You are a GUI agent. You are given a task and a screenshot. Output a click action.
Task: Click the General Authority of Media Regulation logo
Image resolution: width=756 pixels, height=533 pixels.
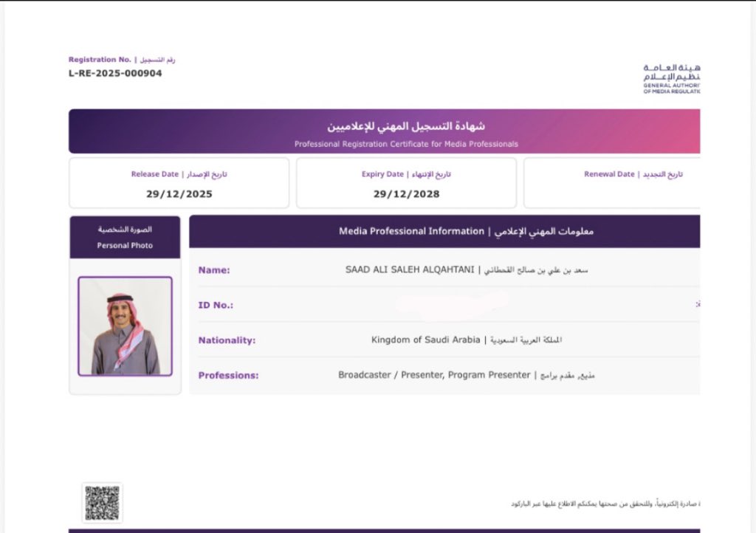671,78
